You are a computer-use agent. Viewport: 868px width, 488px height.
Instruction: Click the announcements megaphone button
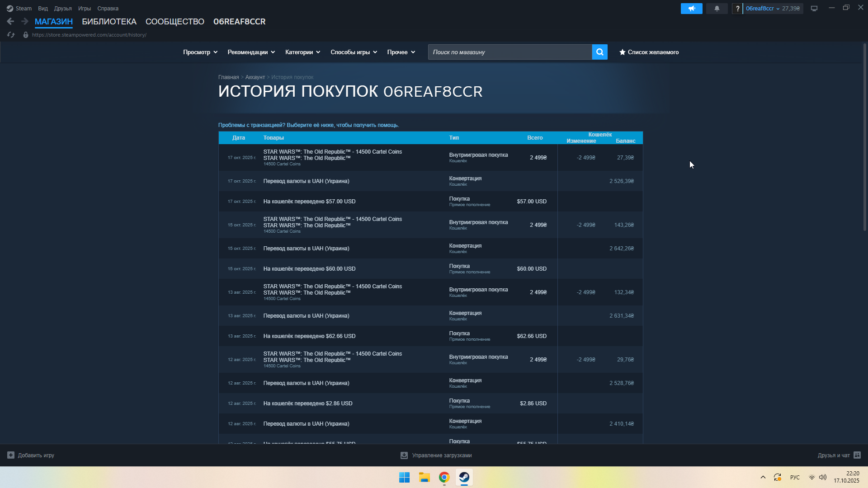click(x=691, y=9)
